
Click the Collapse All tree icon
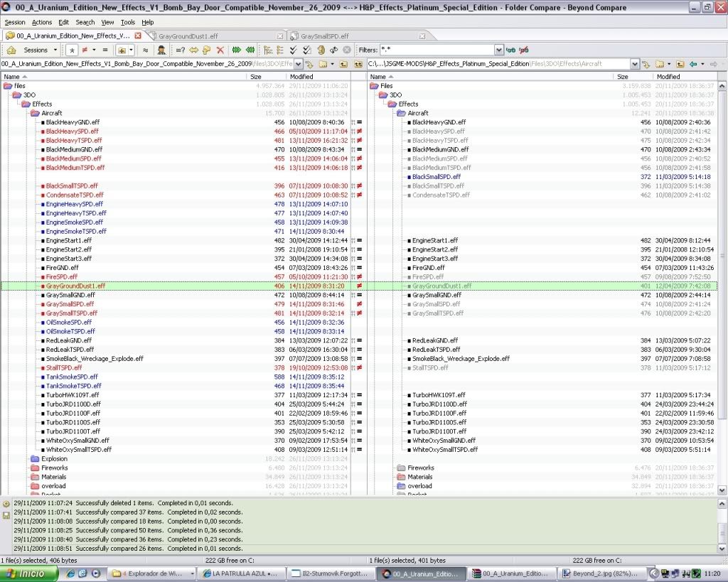(x=280, y=50)
